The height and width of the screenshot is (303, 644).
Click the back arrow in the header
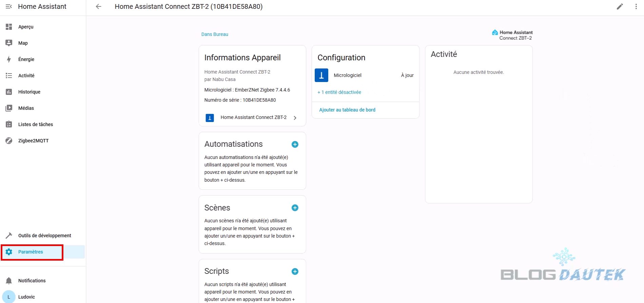tap(99, 6)
